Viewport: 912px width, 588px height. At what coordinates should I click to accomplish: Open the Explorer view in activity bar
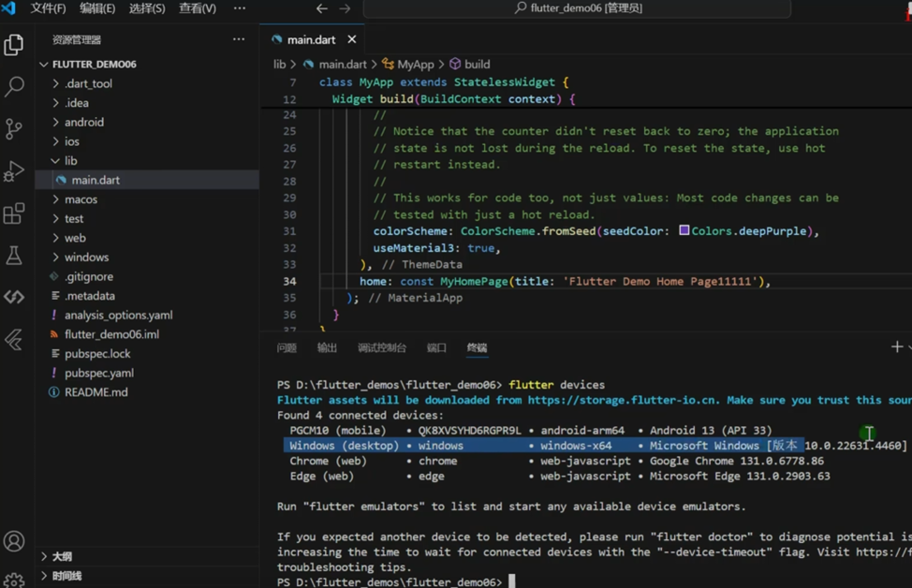[x=14, y=44]
